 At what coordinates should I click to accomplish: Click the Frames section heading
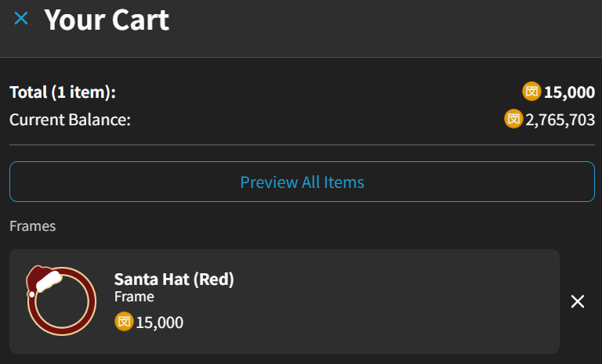tap(33, 226)
